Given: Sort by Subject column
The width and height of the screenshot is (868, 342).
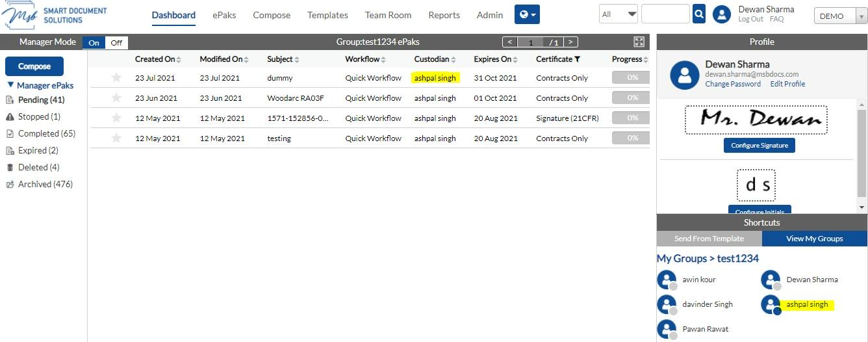Looking at the screenshot, I should [x=283, y=59].
